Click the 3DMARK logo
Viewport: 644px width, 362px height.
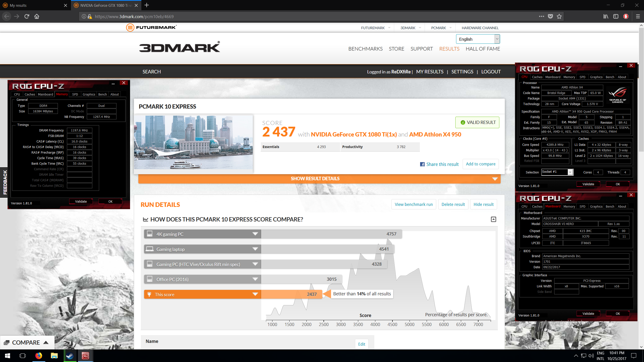(180, 47)
